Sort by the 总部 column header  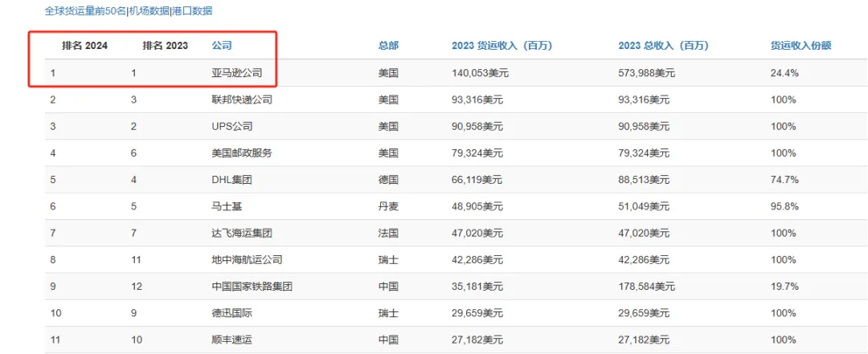388,46
